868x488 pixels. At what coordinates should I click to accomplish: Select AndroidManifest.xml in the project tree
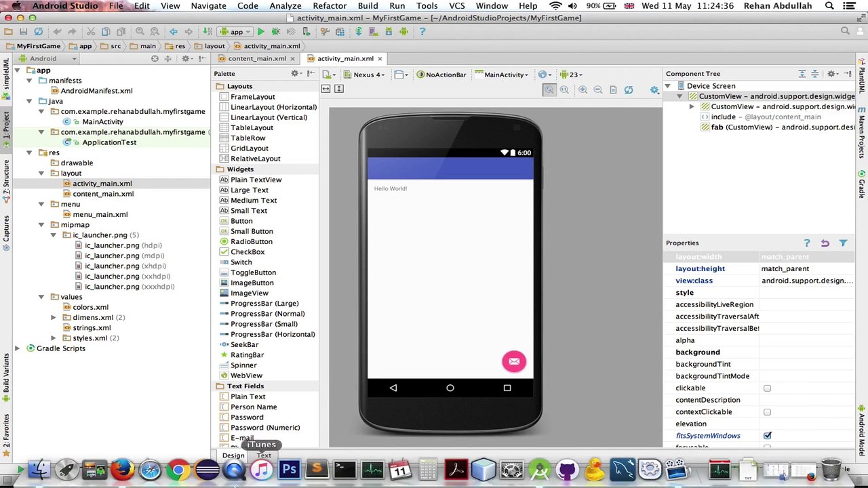96,91
